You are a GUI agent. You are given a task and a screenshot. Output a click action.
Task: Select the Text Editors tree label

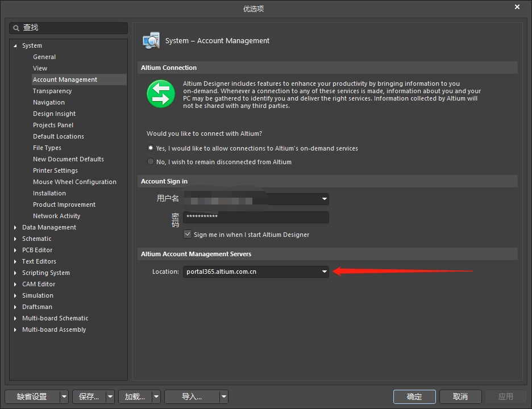coord(39,261)
